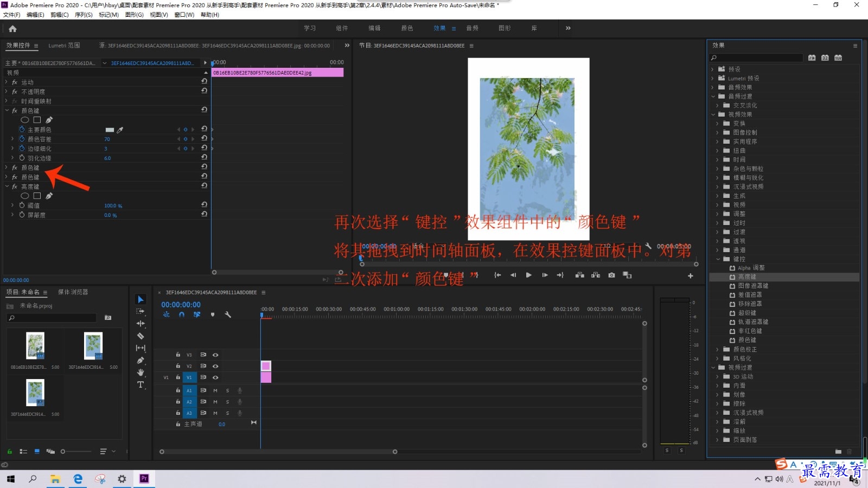
Task: Toggle timeline Snap magnet icon
Action: (182, 314)
